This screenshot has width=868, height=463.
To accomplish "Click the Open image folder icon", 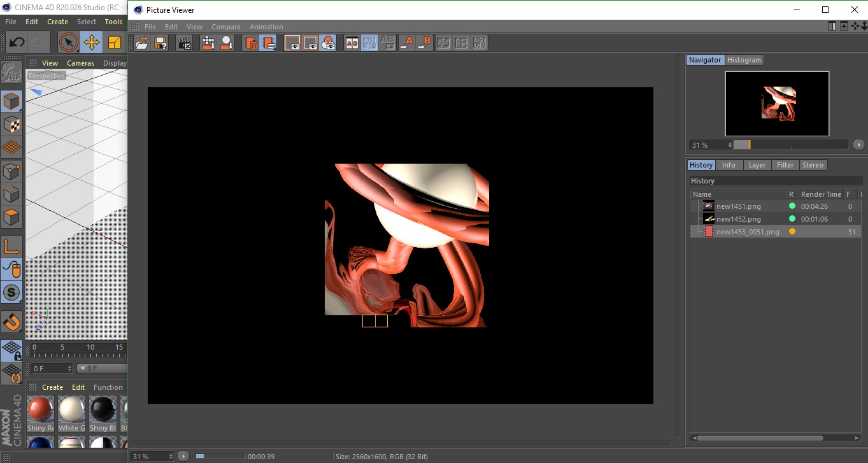I will pyautogui.click(x=142, y=43).
